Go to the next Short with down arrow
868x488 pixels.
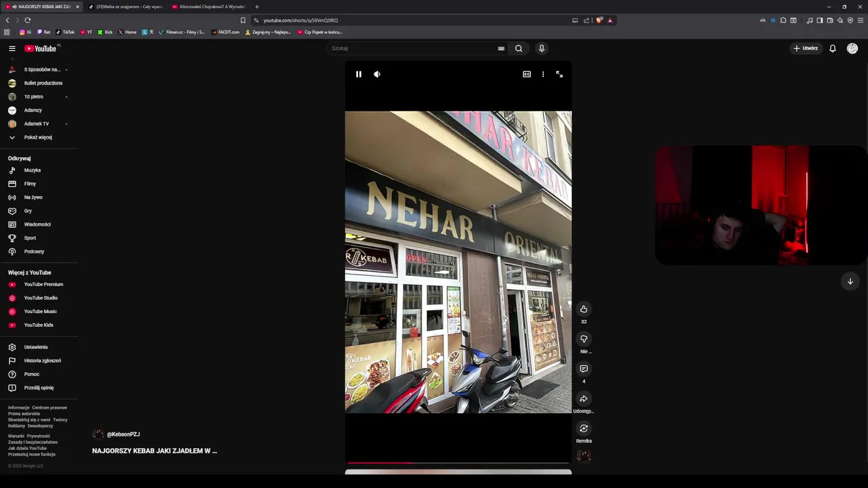point(850,281)
